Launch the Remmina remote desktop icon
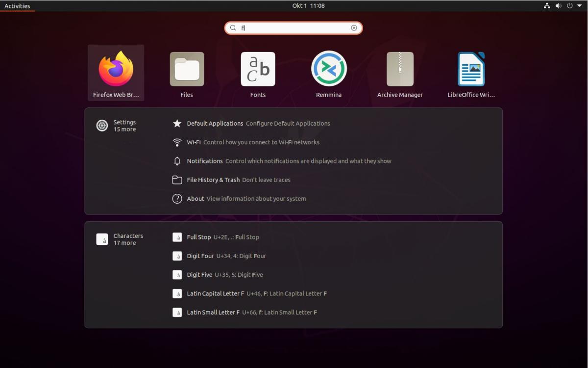Viewport: 588px width, 368px height. (329, 72)
